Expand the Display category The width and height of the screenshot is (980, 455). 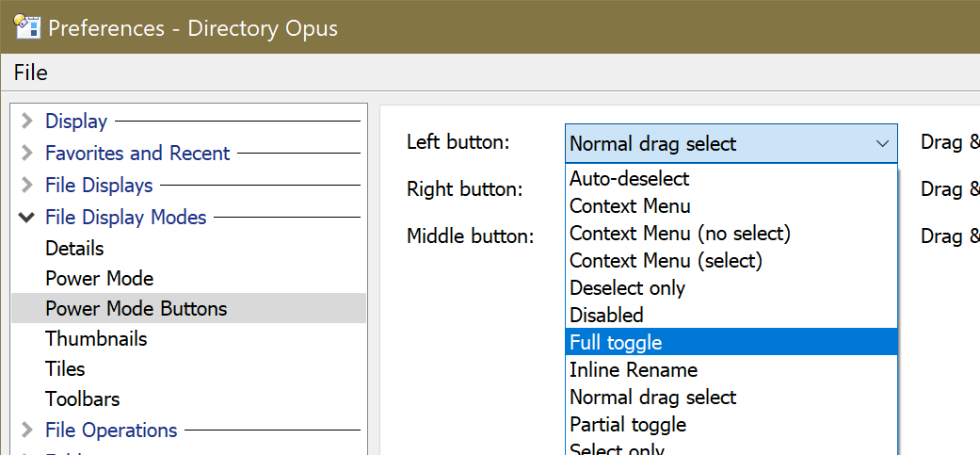pyautogui.click(x=26, y=121)
